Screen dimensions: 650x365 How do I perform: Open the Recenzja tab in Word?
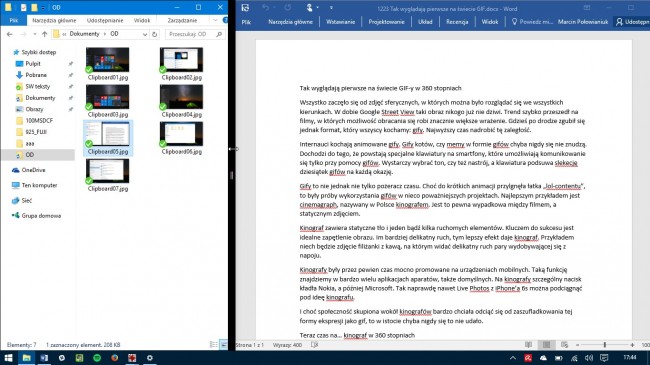click(457, 22)
